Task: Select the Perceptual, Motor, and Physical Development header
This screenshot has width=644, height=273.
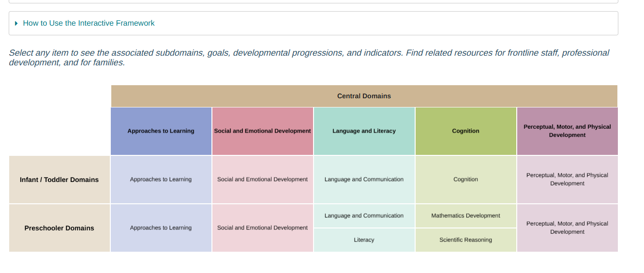Action: (x=567, y=131)
